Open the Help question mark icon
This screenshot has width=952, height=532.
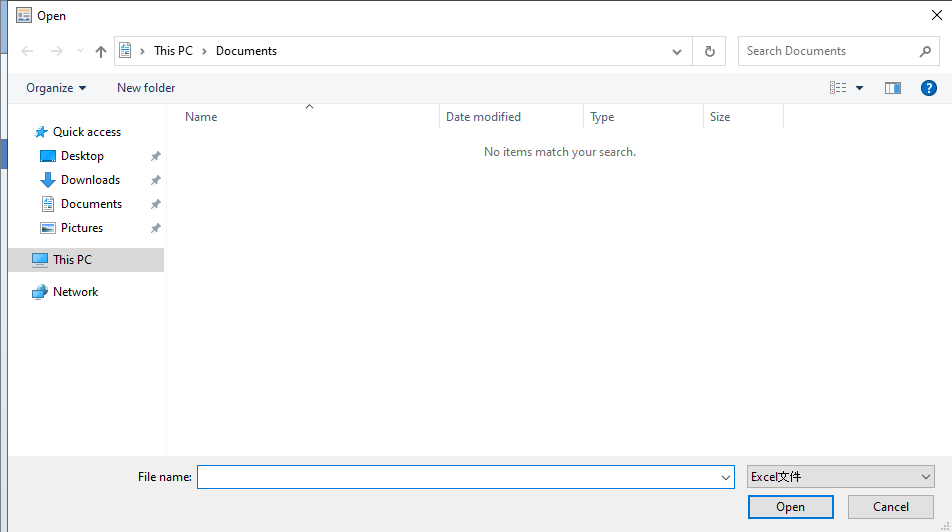(928, 88)
